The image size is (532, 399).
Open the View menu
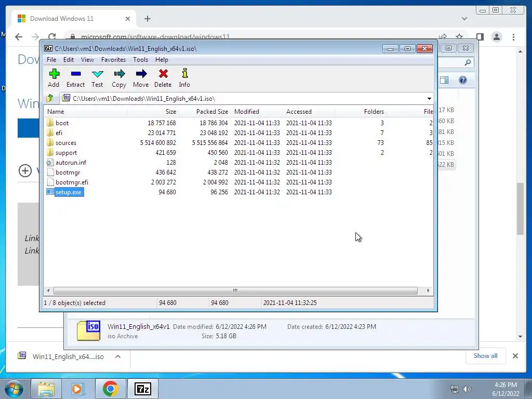87,60
